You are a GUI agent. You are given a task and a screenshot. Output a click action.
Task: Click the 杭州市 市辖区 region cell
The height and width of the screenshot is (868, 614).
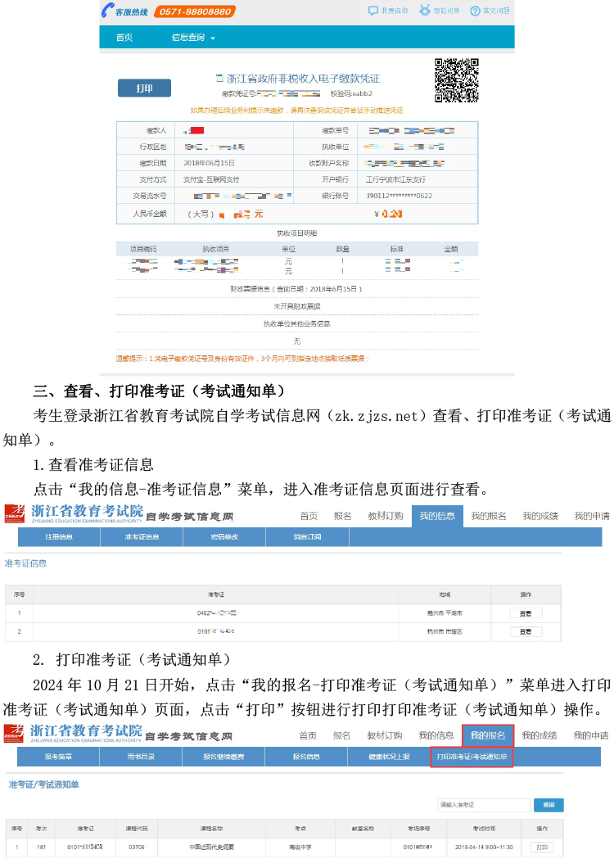[x=445, y=631]
